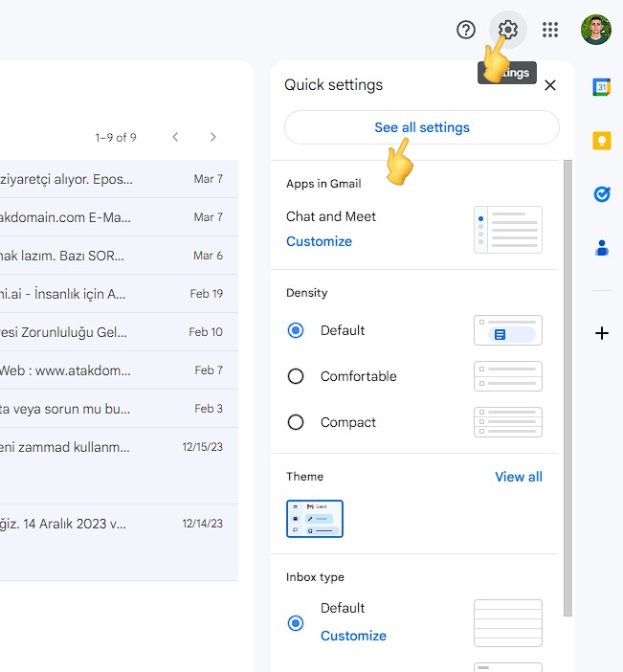Open the email dated Feb 19
Screen dimensions: 623x672
tap(119, 294)
